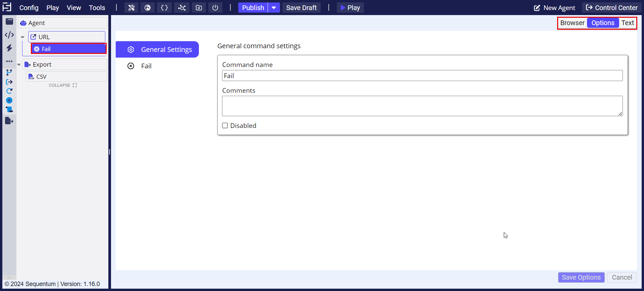Click the crossed wrench and screwdriver toolbar icon

[x=131, y=8]
